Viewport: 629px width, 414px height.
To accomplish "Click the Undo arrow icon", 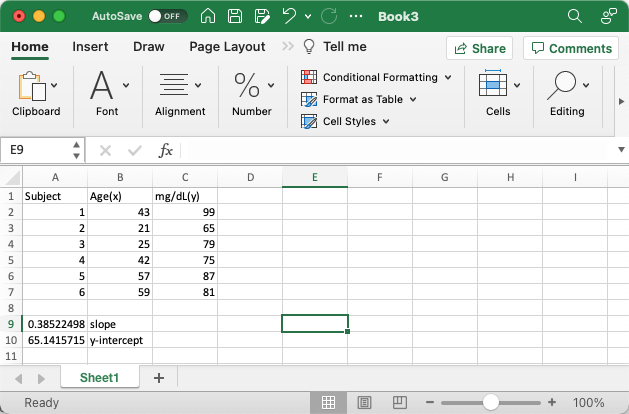I will click(x=289, y=17).
